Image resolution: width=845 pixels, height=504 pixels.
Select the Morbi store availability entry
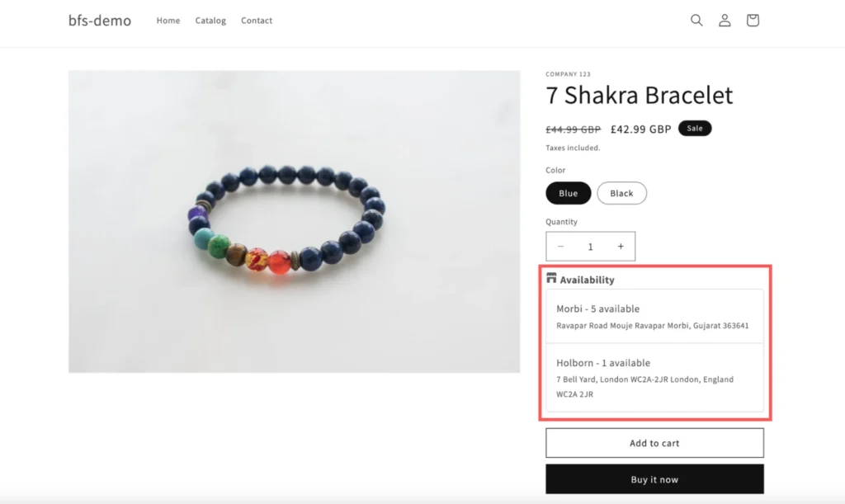(654, 316)
